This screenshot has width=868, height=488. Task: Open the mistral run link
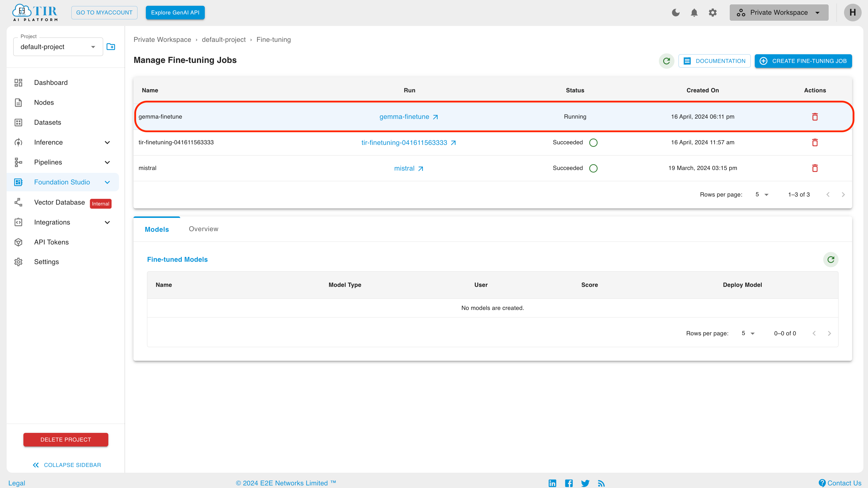(x=409, y=168)
